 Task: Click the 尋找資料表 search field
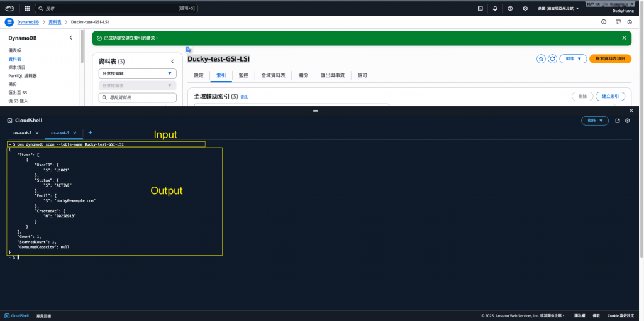pos(138,98)
